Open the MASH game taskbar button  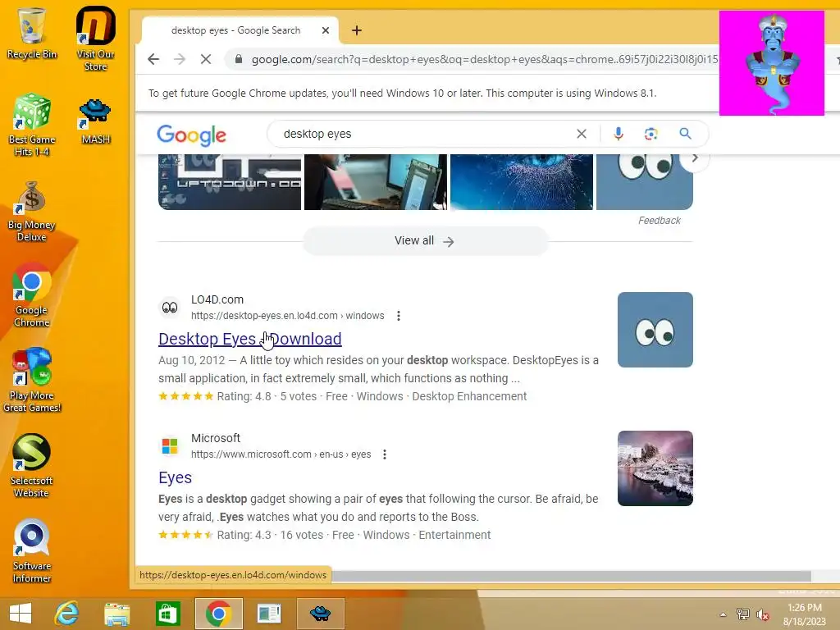coord(321,614)
